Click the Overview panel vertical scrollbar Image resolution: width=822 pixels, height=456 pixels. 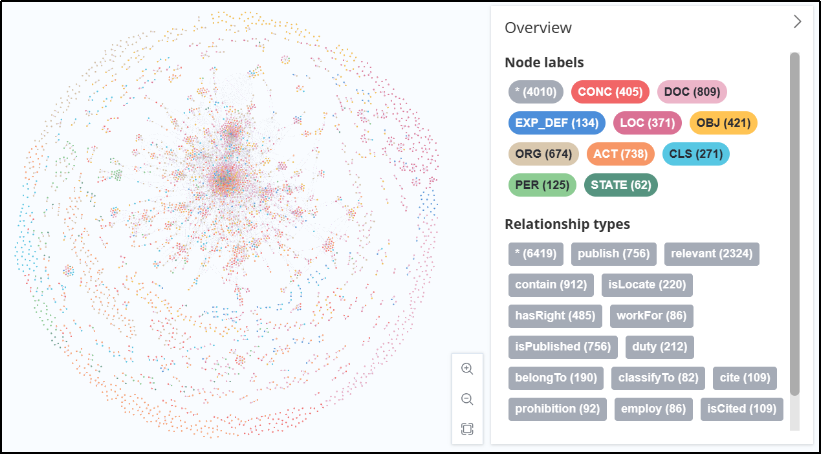point(795,224)
